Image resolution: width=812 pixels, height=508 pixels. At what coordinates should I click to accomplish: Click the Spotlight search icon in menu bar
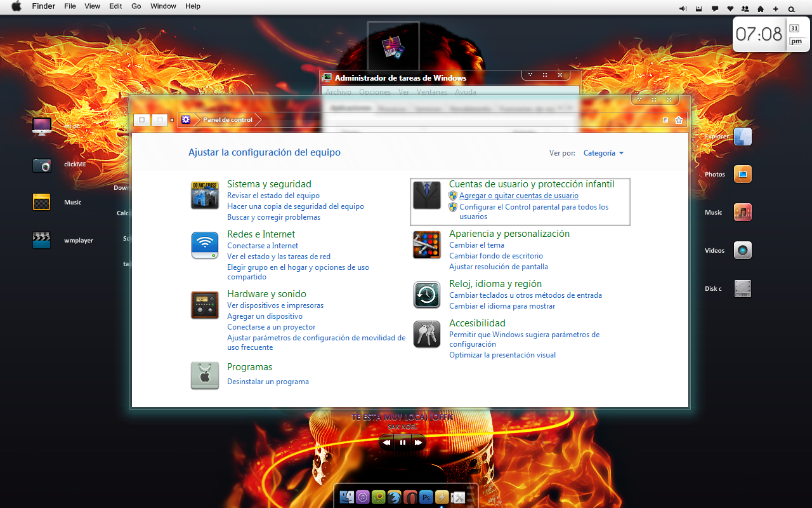pyautogui.click(x=791, y=9)
